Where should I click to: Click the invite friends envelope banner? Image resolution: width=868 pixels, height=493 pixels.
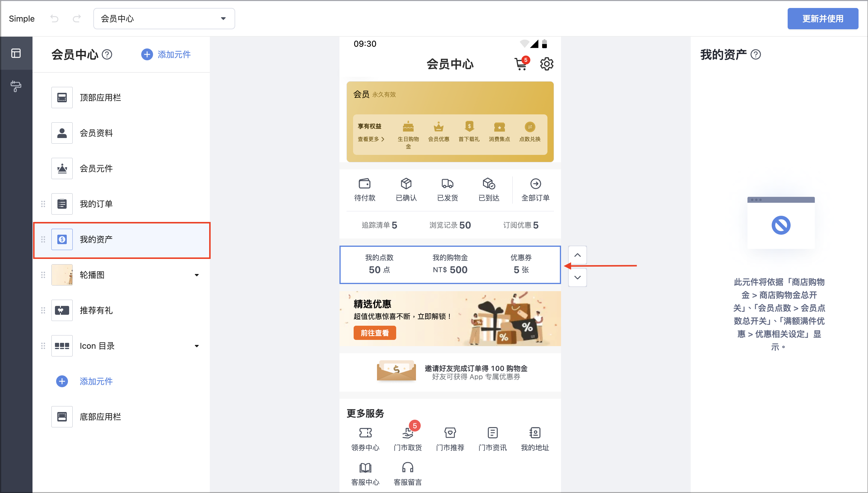click(x=450, y=372)
